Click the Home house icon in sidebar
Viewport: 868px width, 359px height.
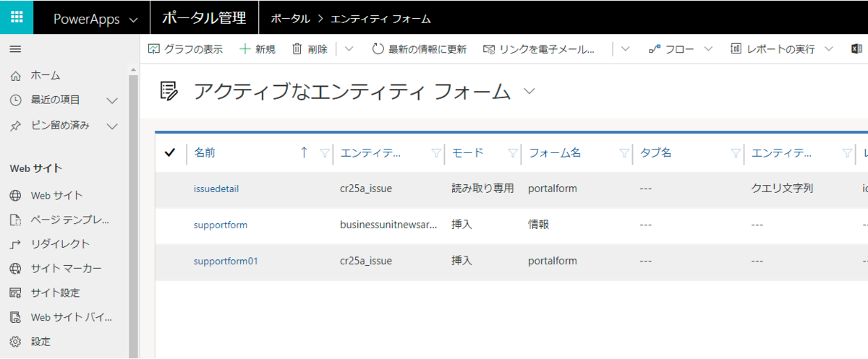[x=16, y=75]
